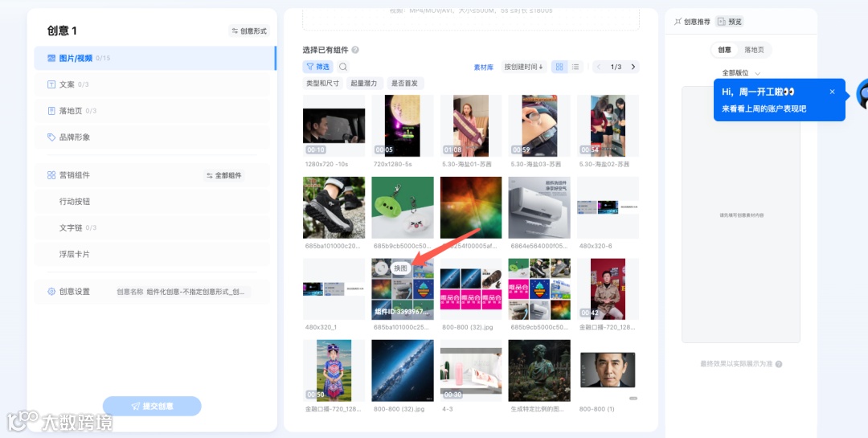Viewport: 868px width, 438px height.
Task: Select the air conditioner image 6864e564000f05
Action: click(539, 207)
